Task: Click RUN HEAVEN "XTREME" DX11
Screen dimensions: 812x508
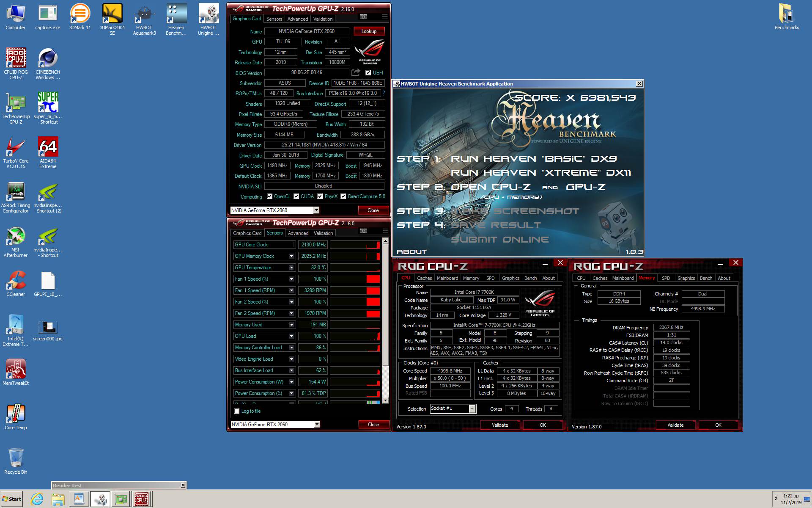Action: [540, 173]
